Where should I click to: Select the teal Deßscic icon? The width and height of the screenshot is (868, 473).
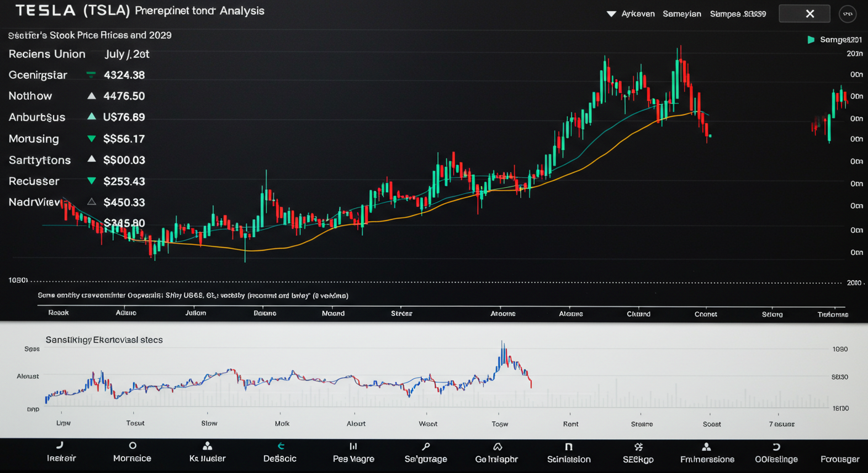point(280,446)
